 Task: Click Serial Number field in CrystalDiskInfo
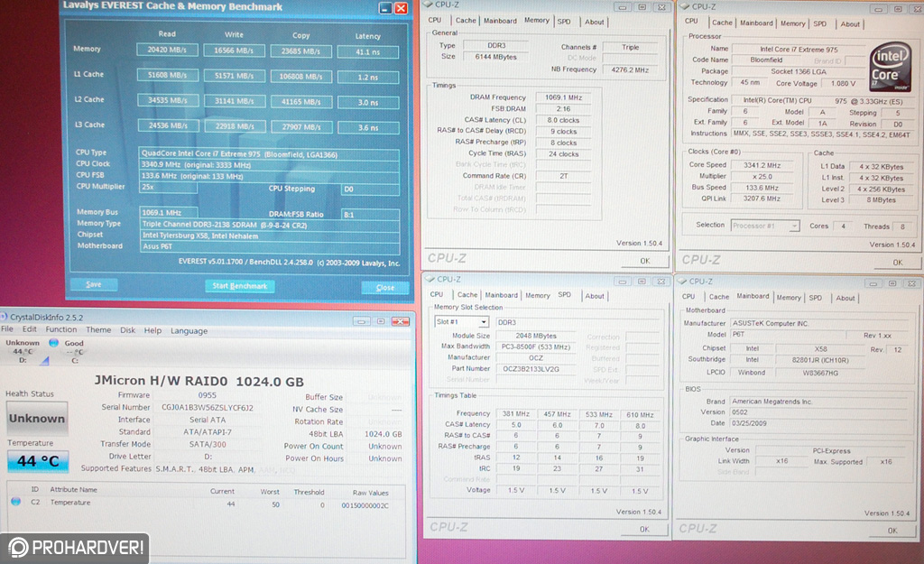pyautogui.click(x=208, y=407)
